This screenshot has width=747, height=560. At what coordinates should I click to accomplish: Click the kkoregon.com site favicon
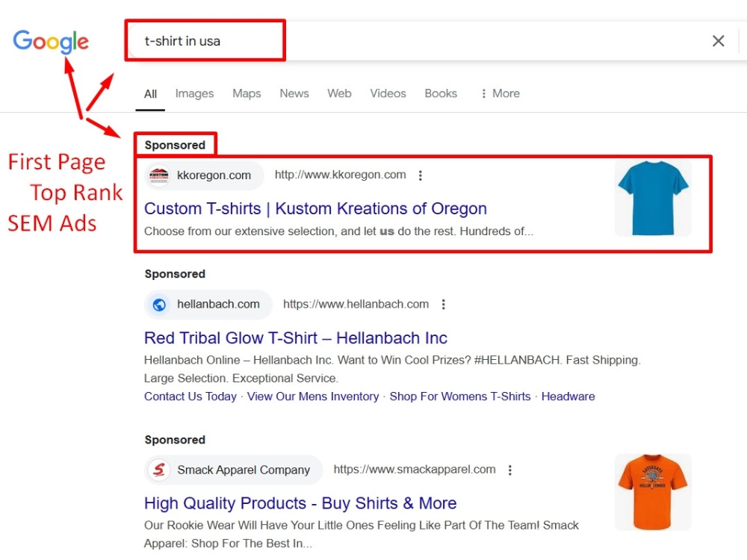pyautogui.click(x=159, y=175)
